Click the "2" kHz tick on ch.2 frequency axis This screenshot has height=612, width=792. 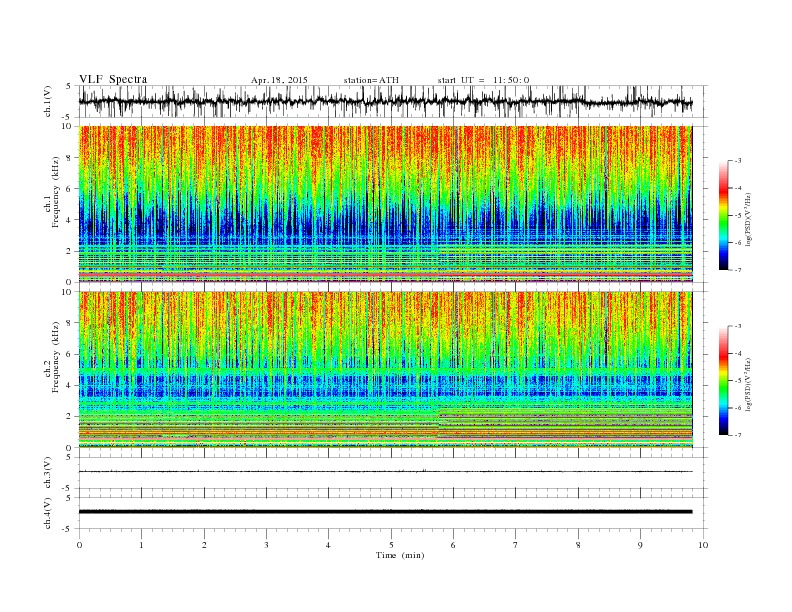pos(70,417)
